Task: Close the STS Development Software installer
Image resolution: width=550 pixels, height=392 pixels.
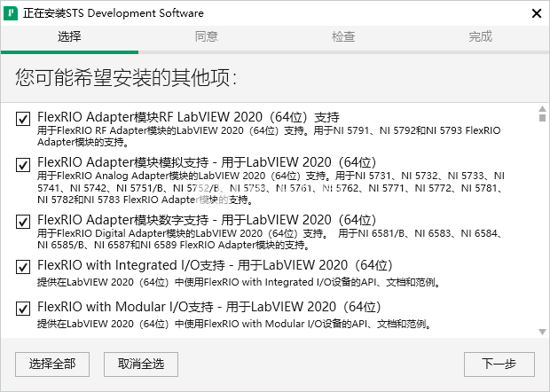Action: pos(537,13)
